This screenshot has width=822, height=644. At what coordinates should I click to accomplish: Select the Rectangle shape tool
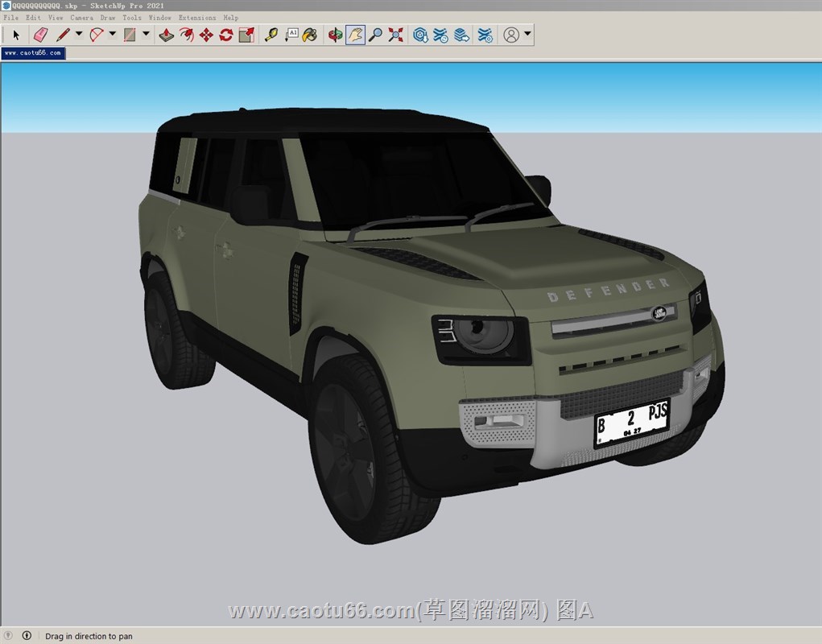tap(130, 35)
